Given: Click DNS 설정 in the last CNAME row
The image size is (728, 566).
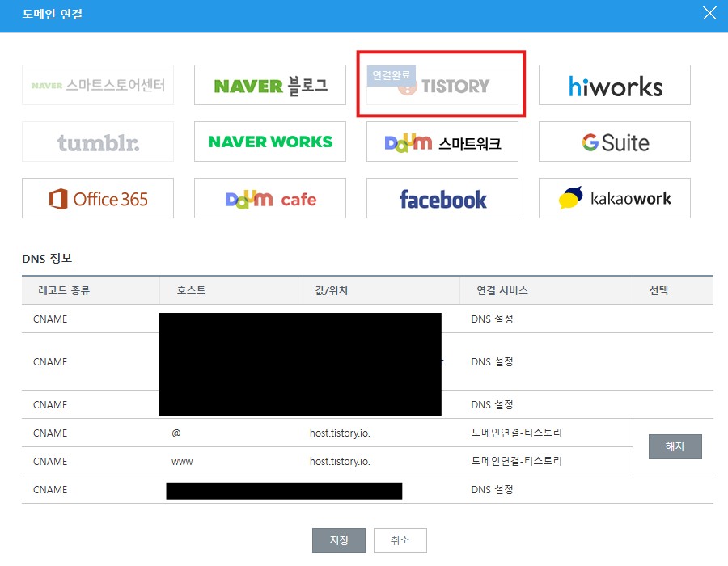Looking at the screenshot, I should click(492, 489).
